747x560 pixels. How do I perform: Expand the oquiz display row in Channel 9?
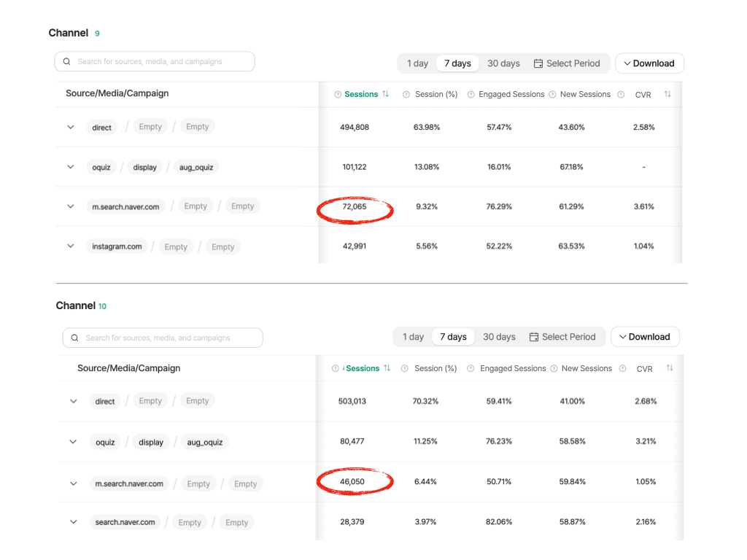(70, 166)
